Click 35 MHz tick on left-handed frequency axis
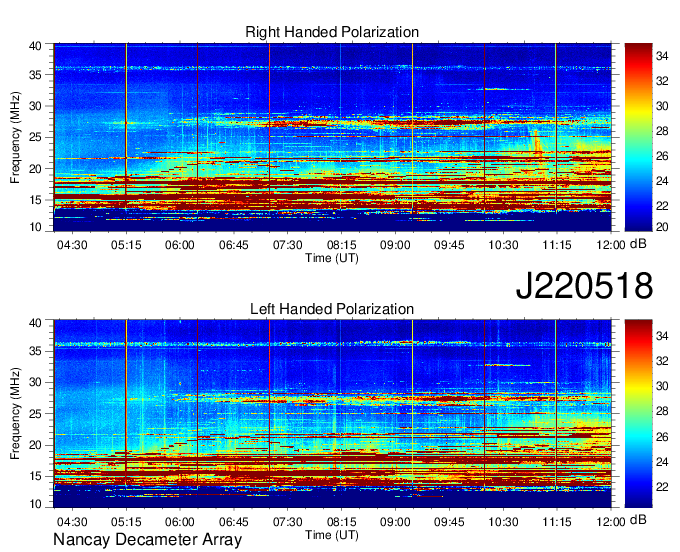Viewport: 680px width, 552px height. point(35,351)
